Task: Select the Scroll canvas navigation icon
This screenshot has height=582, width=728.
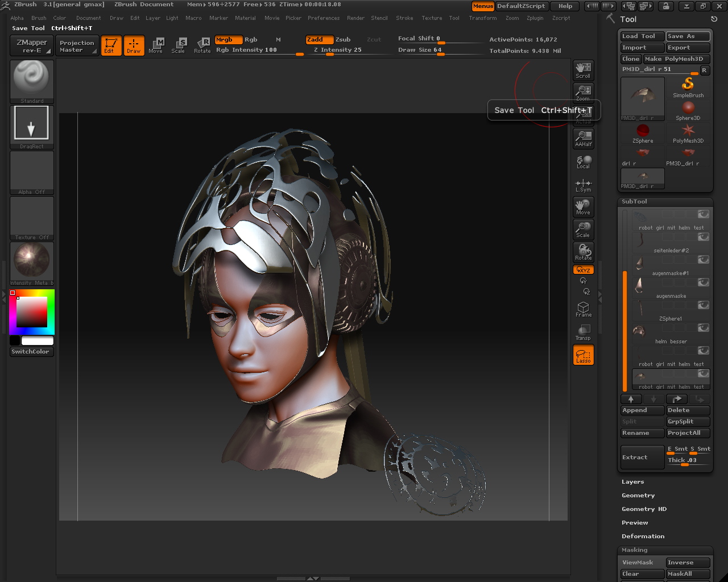Action: (x=583, y=70)
